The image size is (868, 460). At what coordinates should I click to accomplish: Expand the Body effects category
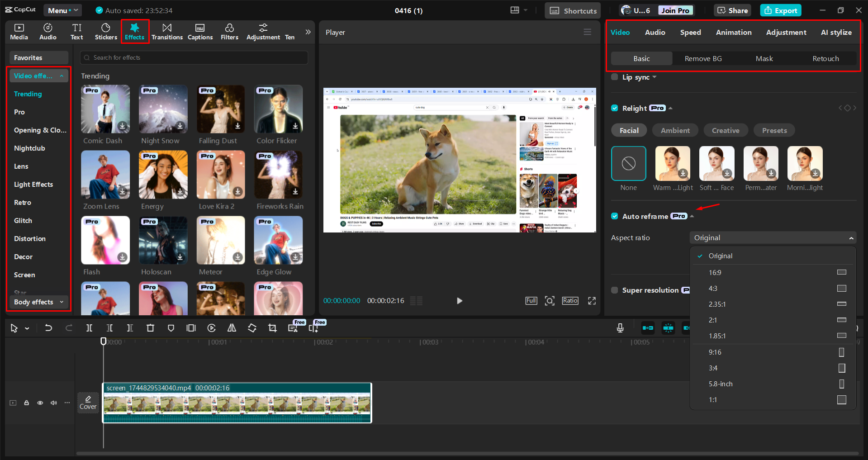point(38,302)
